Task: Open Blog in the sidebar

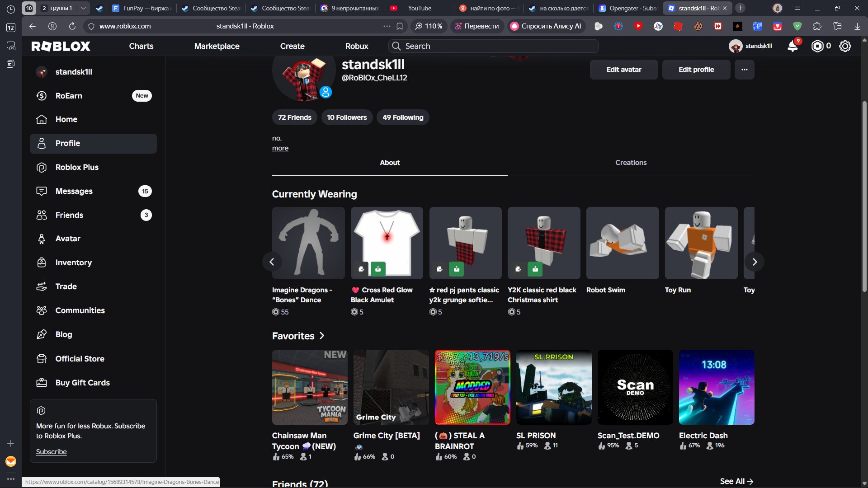Action: [93, 334]
